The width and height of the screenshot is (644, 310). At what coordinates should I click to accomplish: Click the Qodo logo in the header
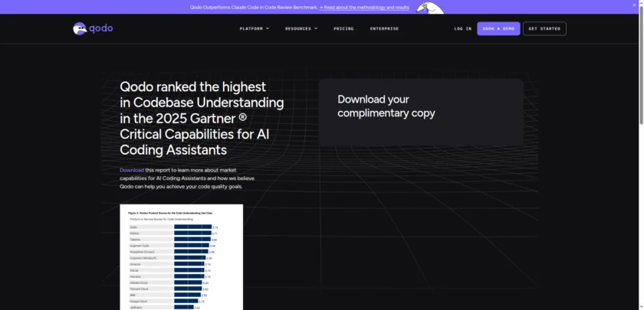(93, 29)
